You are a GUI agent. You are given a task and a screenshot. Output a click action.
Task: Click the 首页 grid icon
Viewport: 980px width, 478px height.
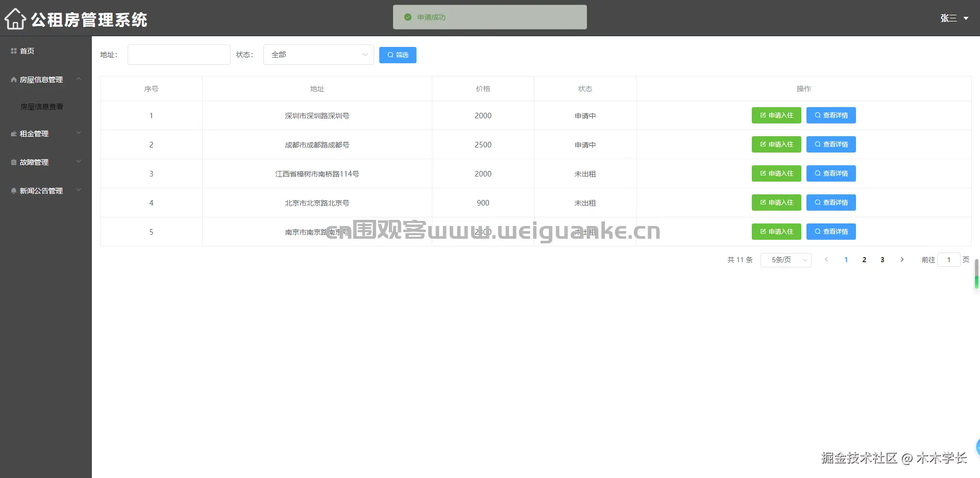tap(14, 51)
